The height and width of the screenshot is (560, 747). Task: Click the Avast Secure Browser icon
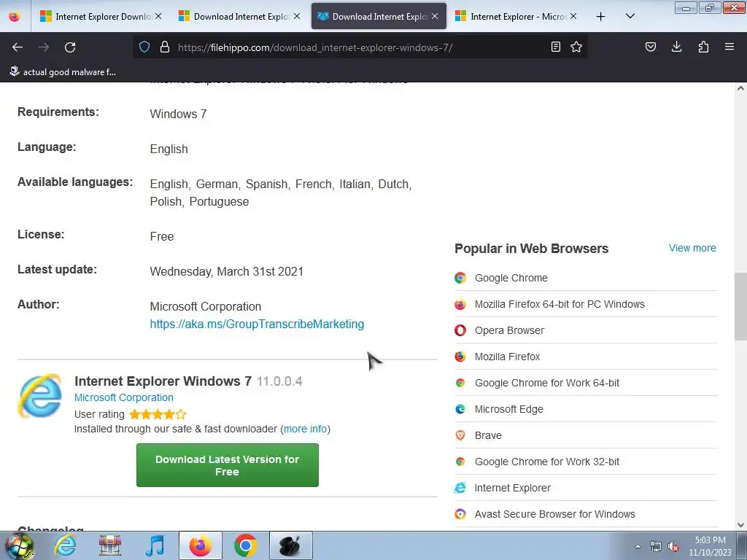[460, 514]
